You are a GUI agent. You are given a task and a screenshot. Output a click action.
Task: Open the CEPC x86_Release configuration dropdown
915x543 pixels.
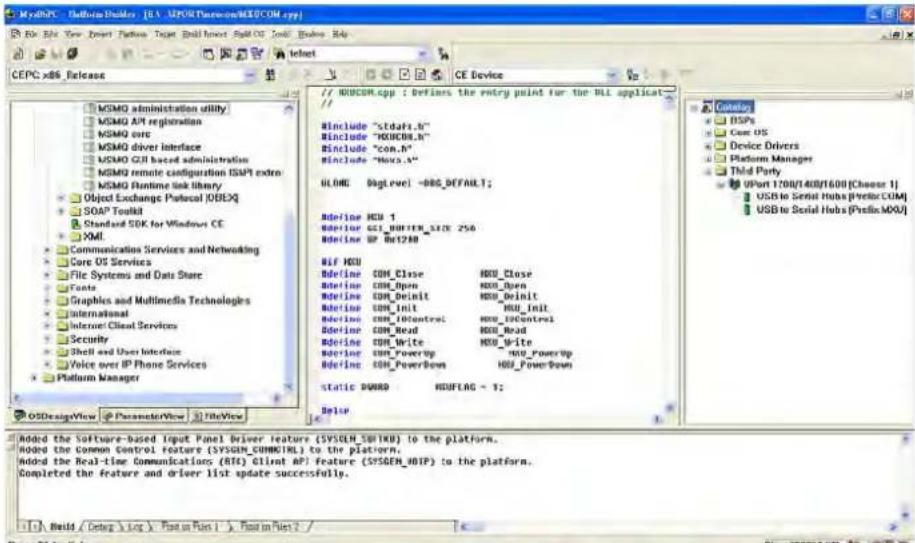250,75
